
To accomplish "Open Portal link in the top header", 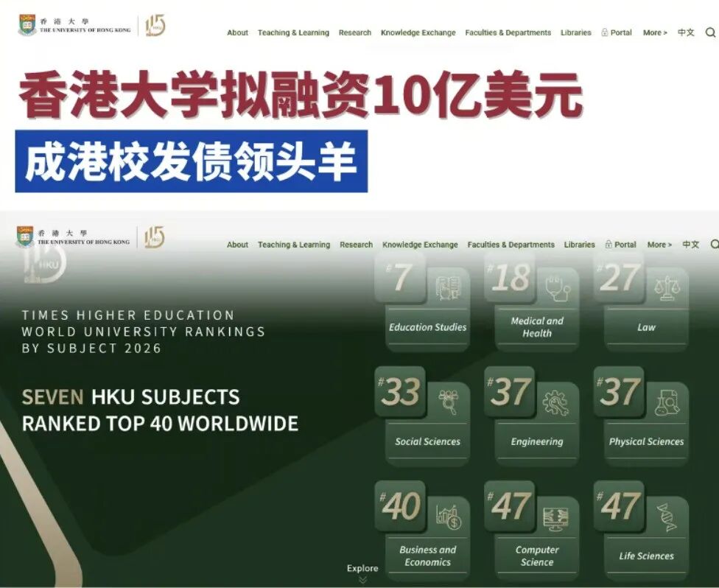I will (621, 32).
